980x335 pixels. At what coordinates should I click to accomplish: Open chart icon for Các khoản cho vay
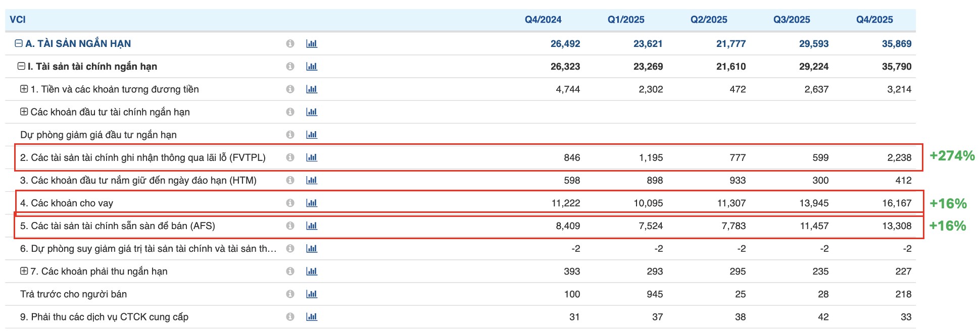click(x=312, y=203)
